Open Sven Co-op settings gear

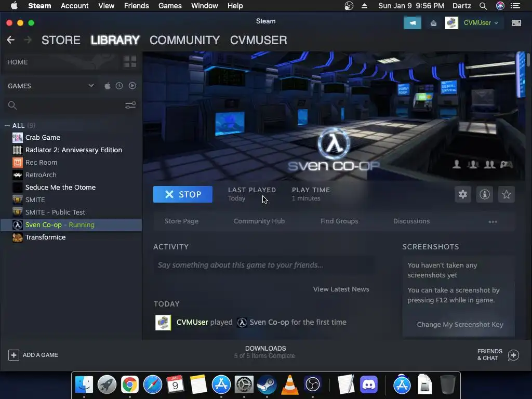click(x=463, y=194)
